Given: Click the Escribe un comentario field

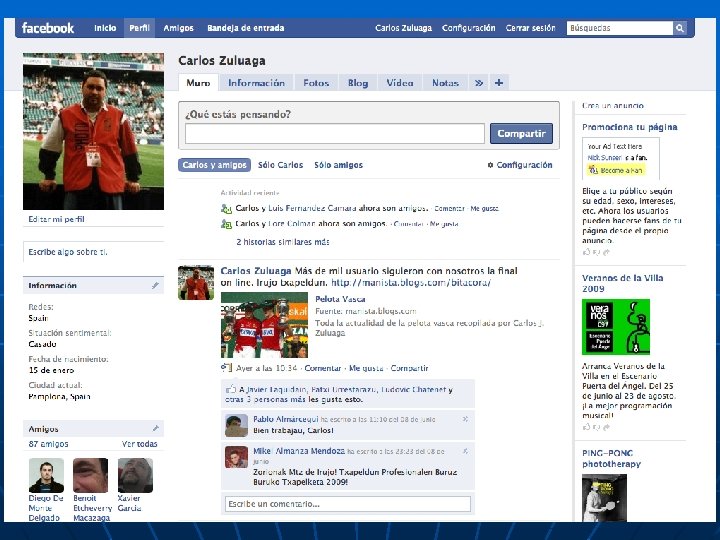Looking at the screenshot, I should click(x=348, y=504).
